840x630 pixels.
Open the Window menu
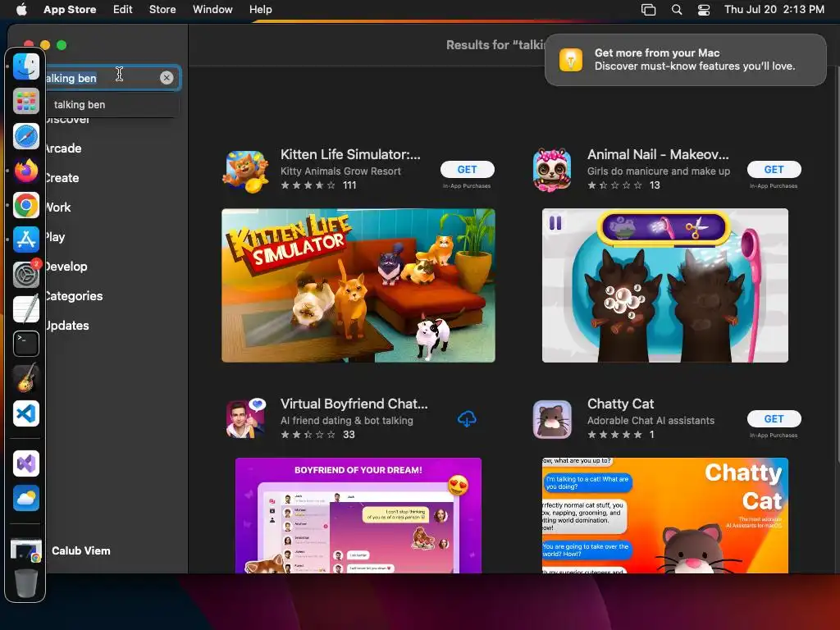pyautogui.click(x=212, y=10)
